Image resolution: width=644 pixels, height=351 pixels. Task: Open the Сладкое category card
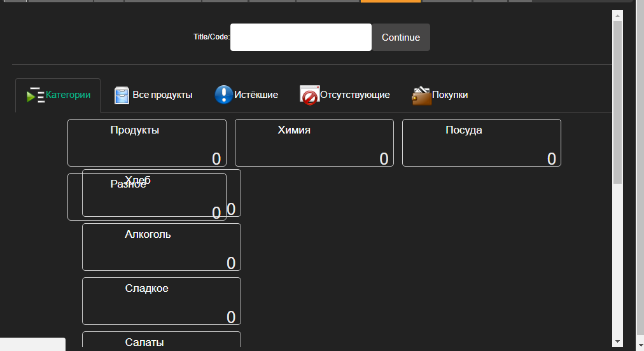tap(162, 301)
